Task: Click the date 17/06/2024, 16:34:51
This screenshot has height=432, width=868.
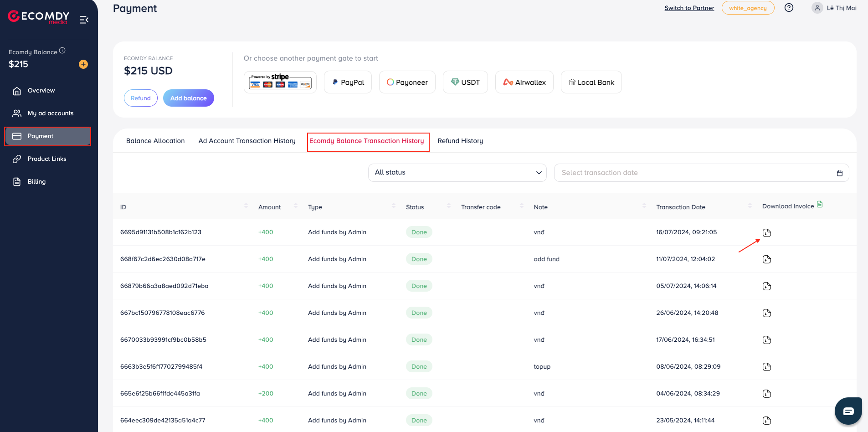Action: (x=685, y=340)
